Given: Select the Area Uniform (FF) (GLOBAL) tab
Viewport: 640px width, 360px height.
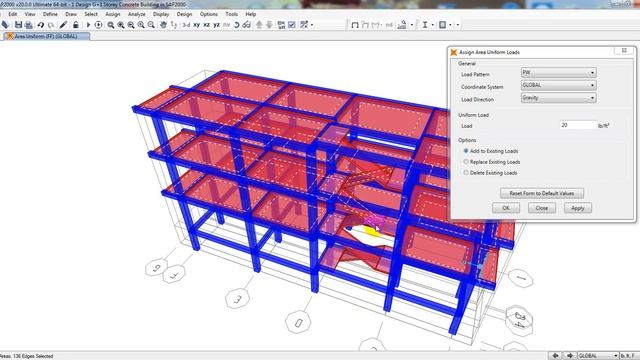Looking at the screenshot, I should (x=46, y=36).
